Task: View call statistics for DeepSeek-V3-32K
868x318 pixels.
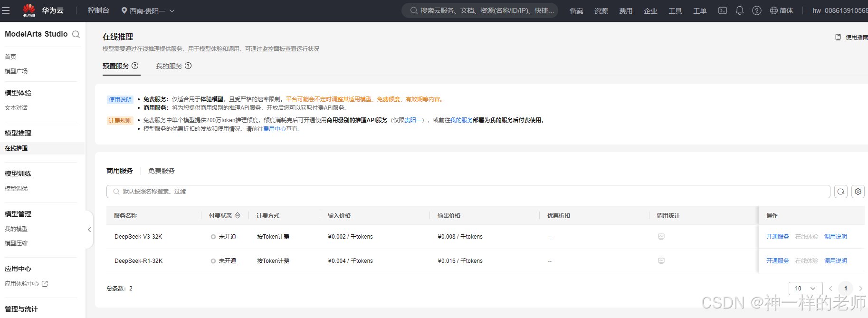Action: pyautogui.click(x=661, y=237)
